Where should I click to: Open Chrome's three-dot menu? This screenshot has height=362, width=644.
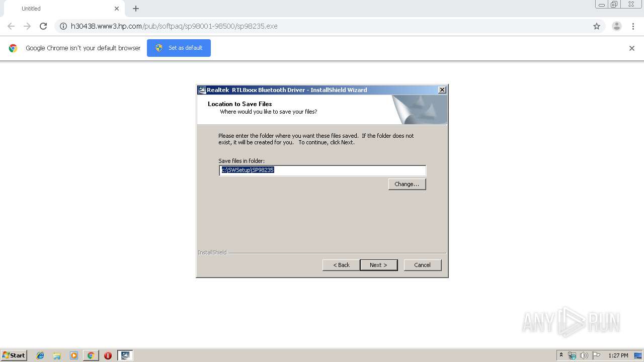633,26
